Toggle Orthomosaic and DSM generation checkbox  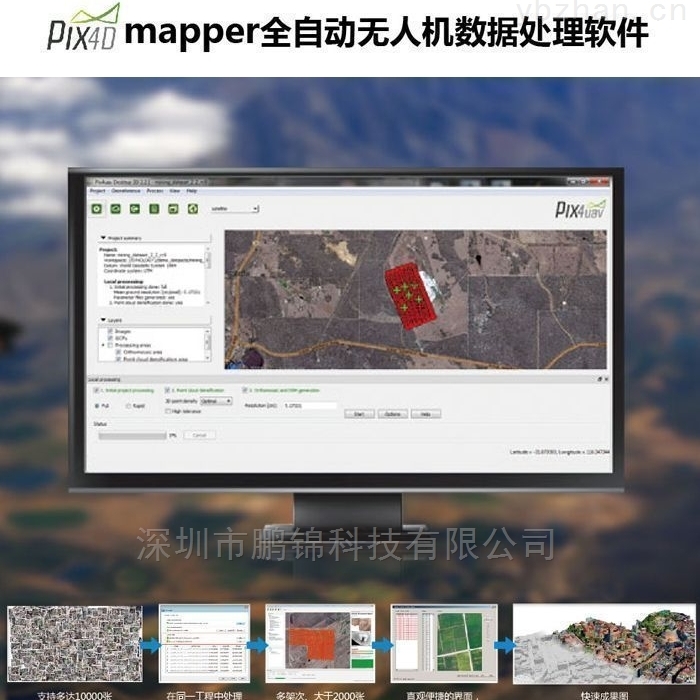245,390
